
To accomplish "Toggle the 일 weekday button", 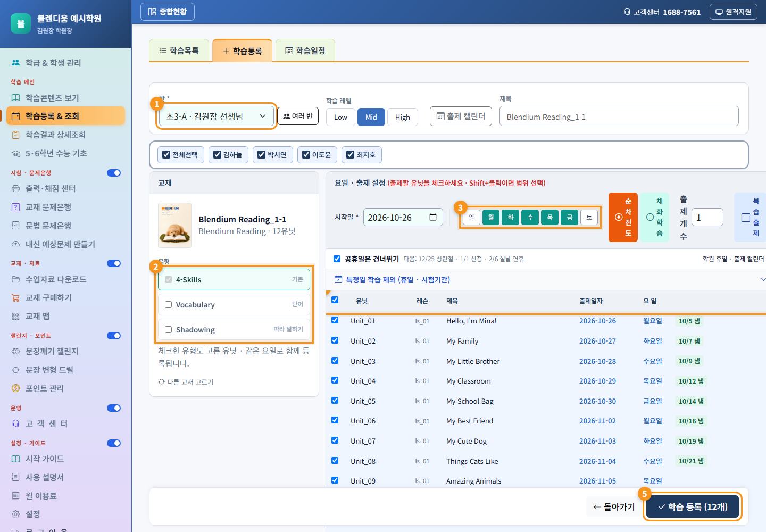I will [471, 217].
